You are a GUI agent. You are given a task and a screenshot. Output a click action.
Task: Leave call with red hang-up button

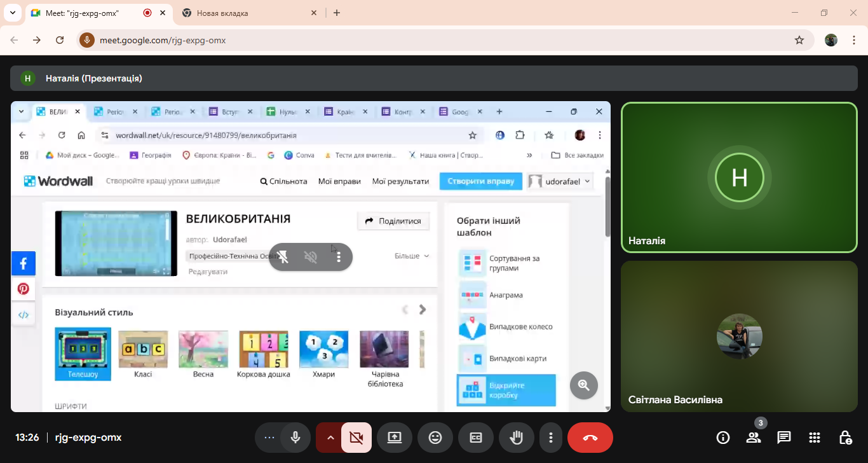[x=590, y=438]
